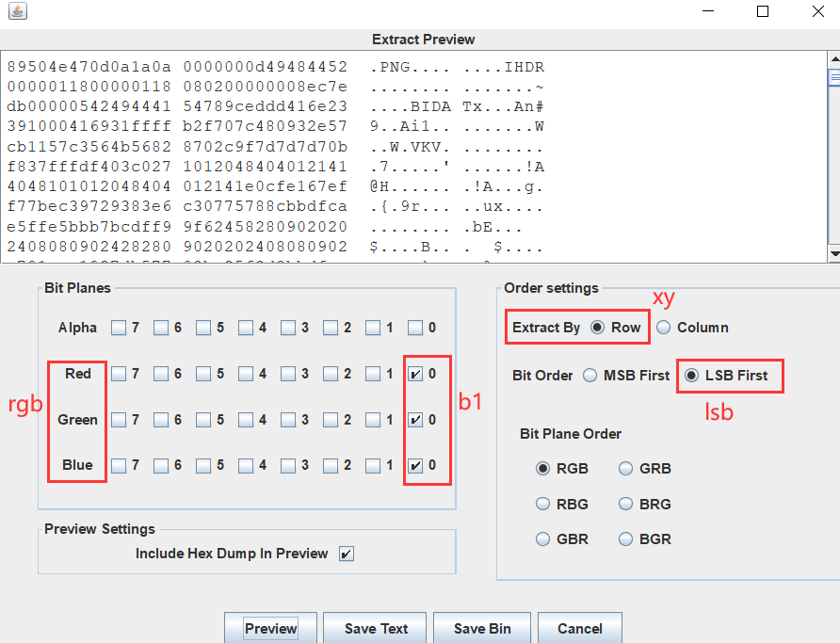The width and height of the screenshot is (840, 643).
Task: Choose LSB First bit order
Action: tap(691, 376)
